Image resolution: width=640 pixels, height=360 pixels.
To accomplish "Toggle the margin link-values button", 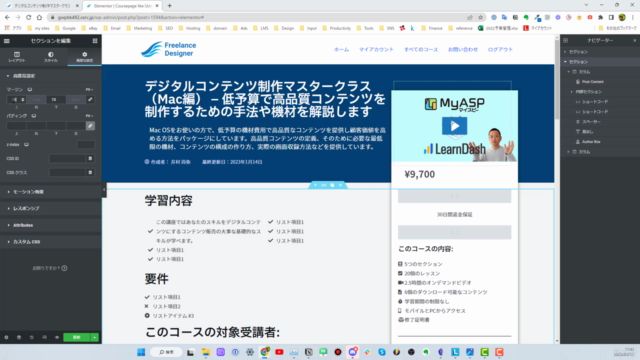I will coord(90,99).
